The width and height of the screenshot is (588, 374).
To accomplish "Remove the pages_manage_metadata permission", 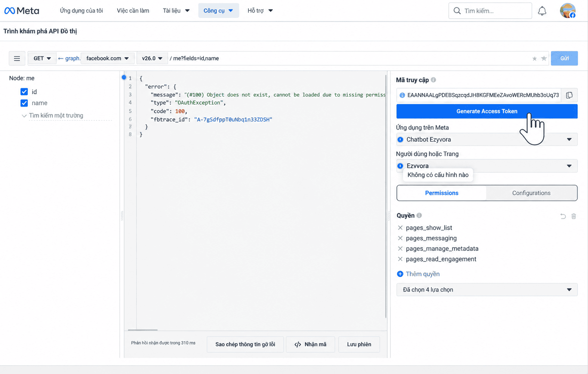I will 400,249.
